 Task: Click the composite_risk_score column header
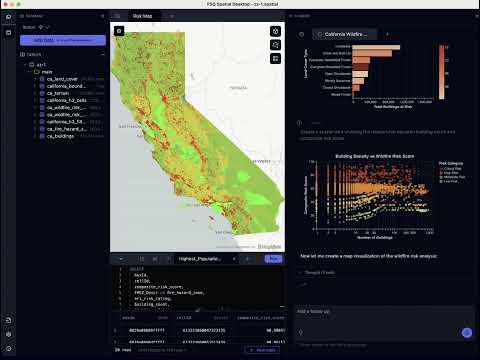pyautogui.click(x=261, y=318)
